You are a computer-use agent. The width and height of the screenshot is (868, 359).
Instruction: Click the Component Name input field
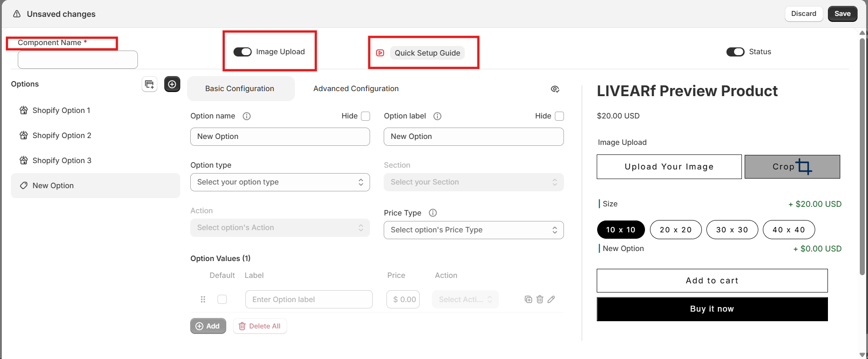[78, 60]
